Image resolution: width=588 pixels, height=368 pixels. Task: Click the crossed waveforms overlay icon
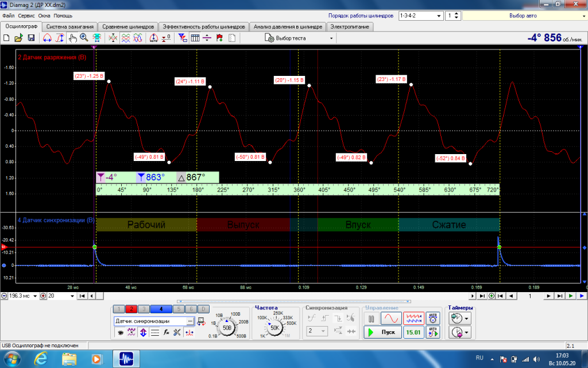(113, 38)
